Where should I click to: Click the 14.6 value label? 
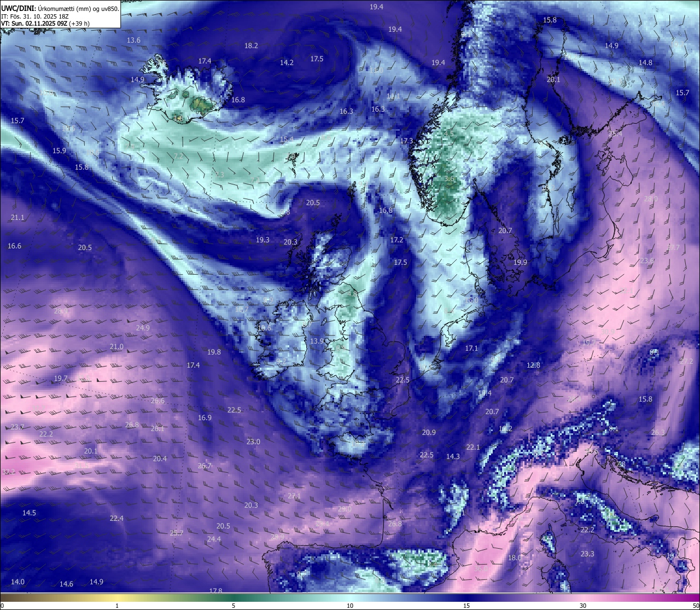coord(66,584)
